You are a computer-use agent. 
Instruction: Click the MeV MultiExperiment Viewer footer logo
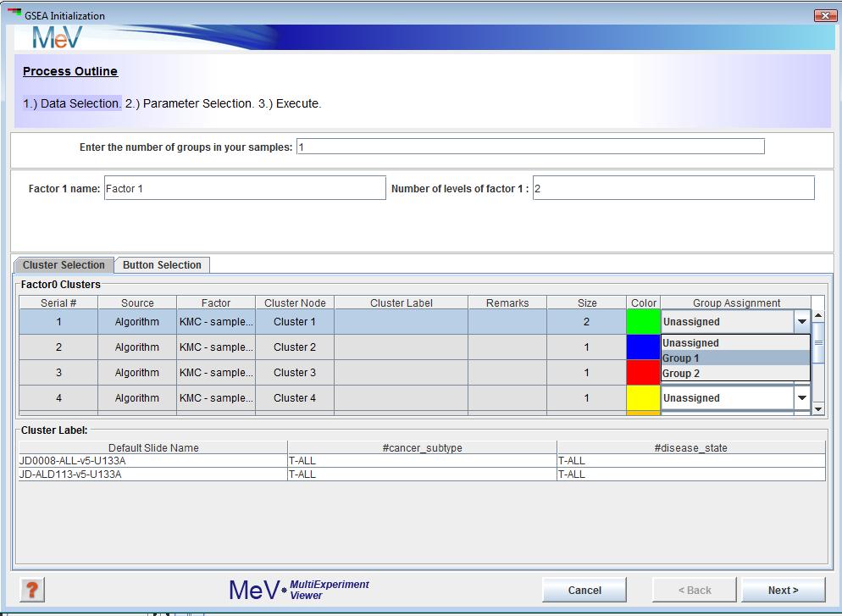click(x=299, y=590)
